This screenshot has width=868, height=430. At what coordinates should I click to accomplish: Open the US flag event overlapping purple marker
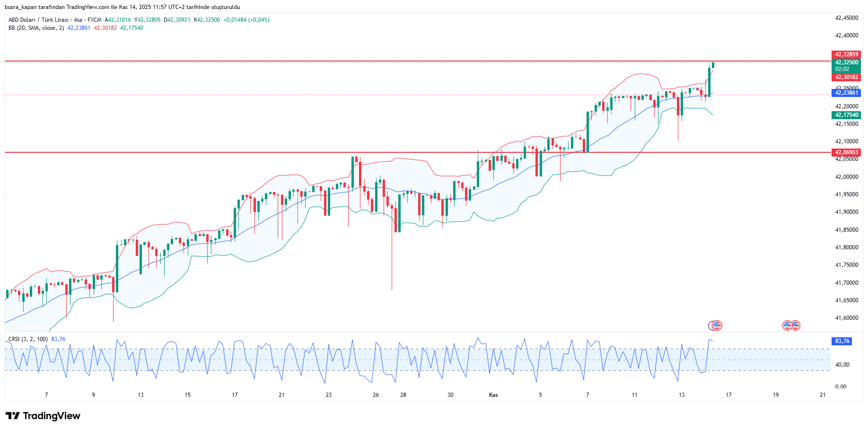[718, 325]
